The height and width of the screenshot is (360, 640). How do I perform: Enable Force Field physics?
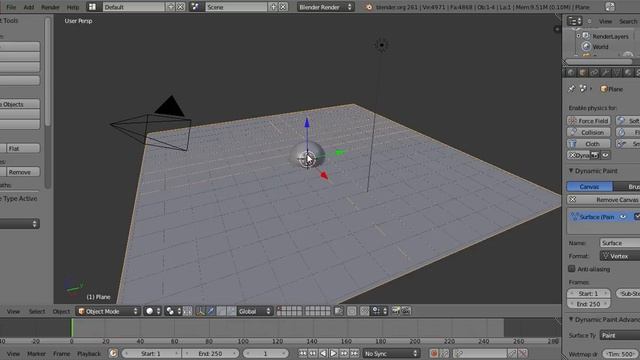coord(589,121)
